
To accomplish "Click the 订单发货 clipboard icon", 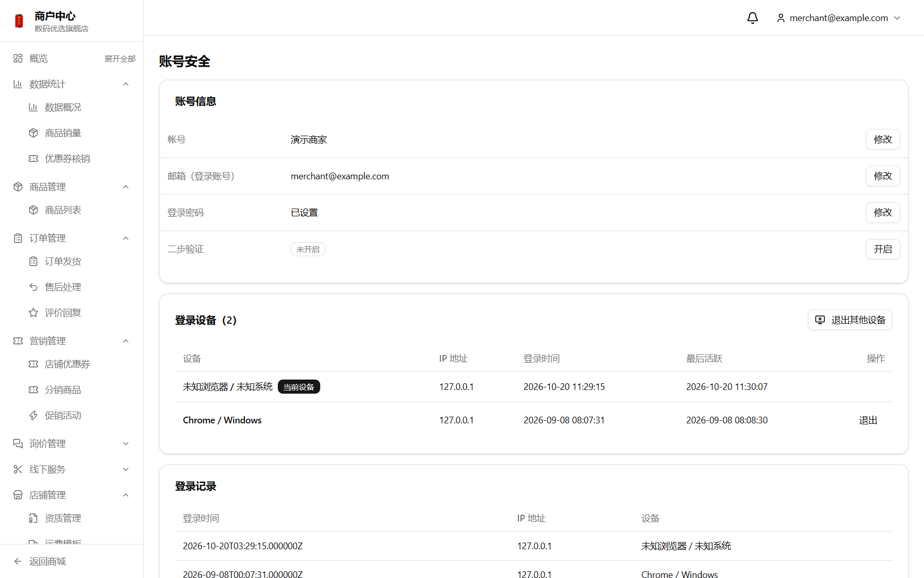I will click(x=33, y=262).
